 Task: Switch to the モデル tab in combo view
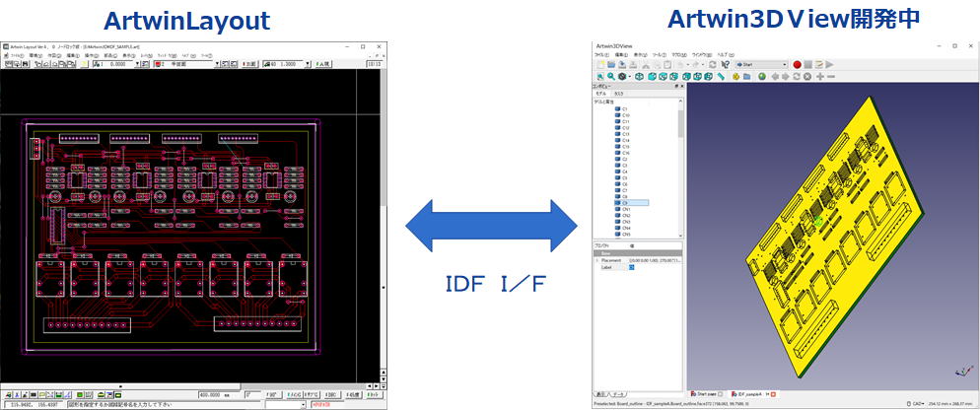[600, 94]
